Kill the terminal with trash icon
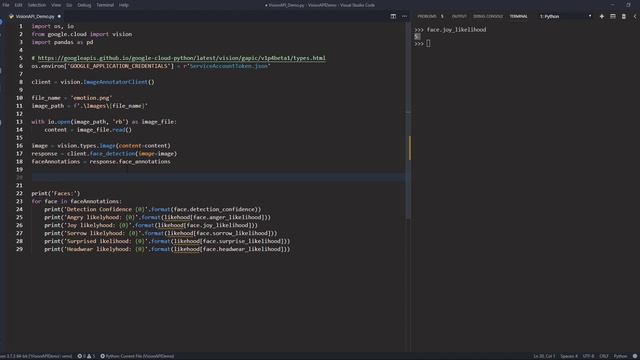The height and width of the screenshot is (360, 640). 624,16
